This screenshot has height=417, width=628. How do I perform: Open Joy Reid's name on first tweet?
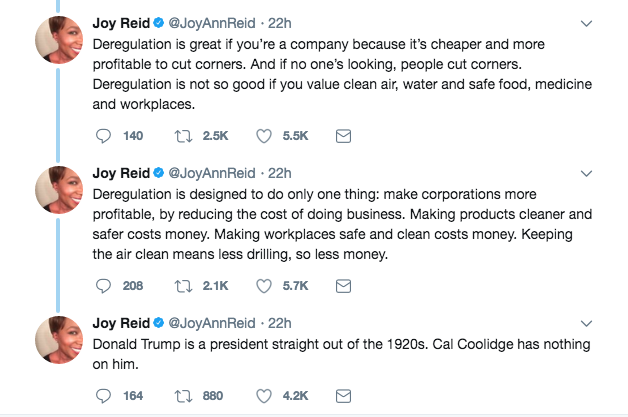click(x=120, y=23)
